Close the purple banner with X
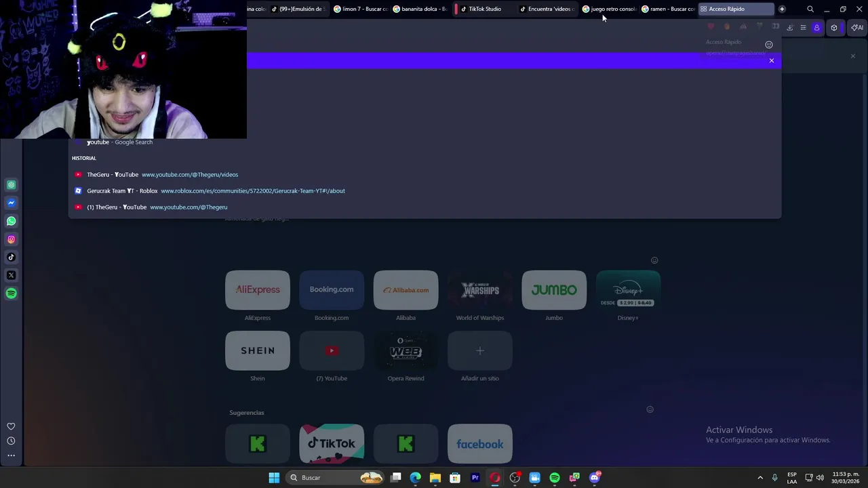The height and width of the screenshot is (488, 868). coord(771,61)
